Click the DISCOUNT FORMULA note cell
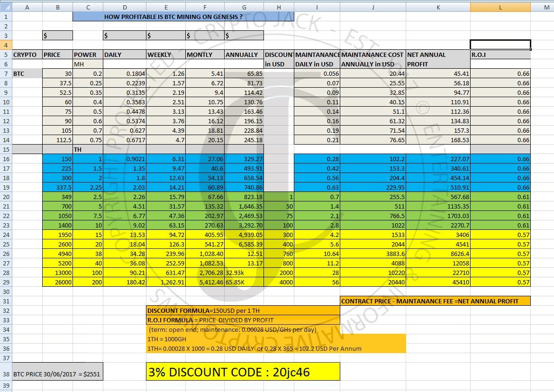Screen dimensions: 554x392 [243, 310]
